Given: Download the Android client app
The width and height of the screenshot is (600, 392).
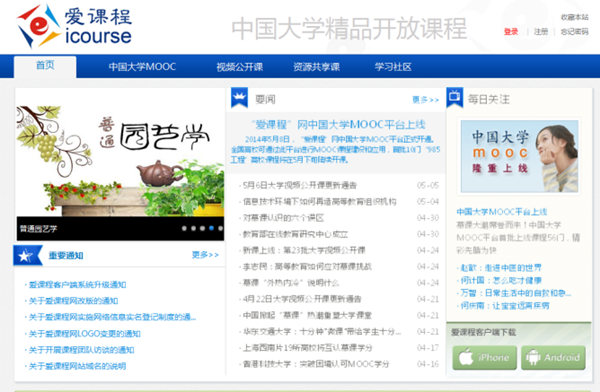Looking at the screenshot, I should pos(553,358).
